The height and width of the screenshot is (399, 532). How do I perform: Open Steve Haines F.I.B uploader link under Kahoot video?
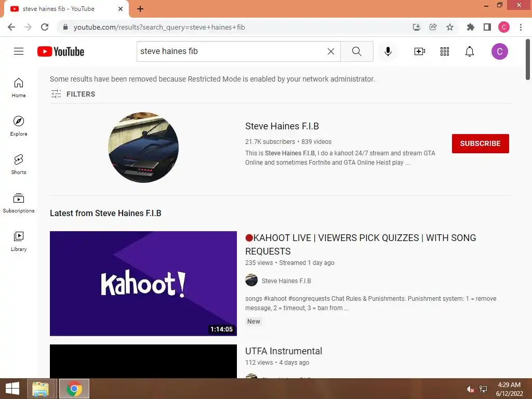click(x=286, y=281)
